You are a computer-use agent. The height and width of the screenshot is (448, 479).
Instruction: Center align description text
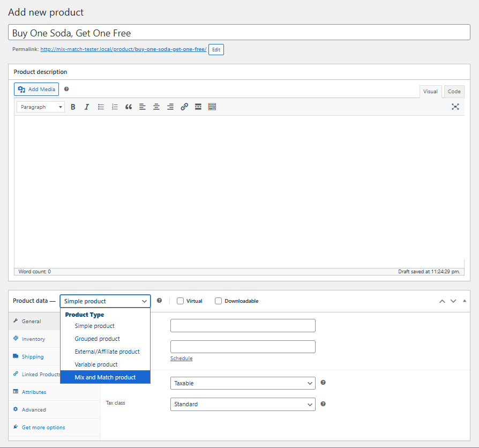click(x=156, y=107)
